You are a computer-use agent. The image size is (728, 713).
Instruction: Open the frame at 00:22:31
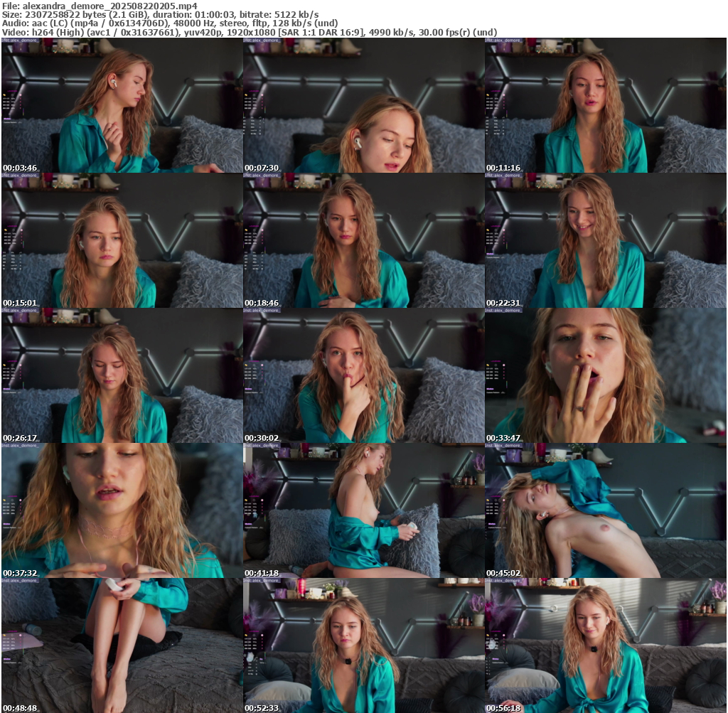(605, 240)
